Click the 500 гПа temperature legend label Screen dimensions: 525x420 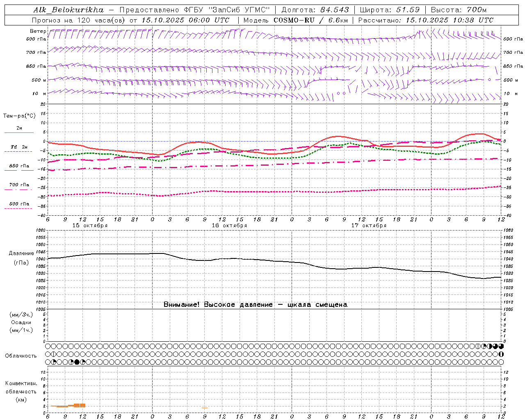coord(19,204)
